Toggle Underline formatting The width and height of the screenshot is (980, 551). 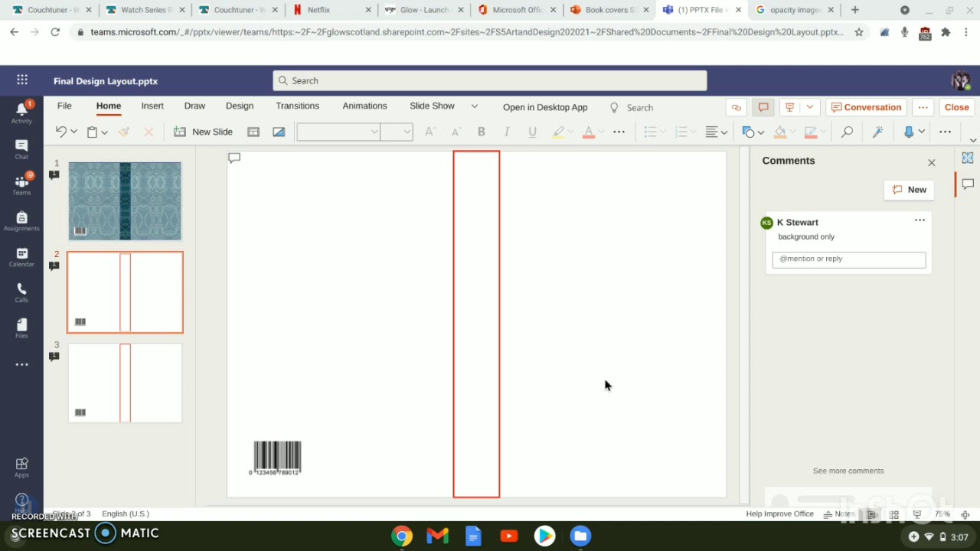tap(532, 132)
